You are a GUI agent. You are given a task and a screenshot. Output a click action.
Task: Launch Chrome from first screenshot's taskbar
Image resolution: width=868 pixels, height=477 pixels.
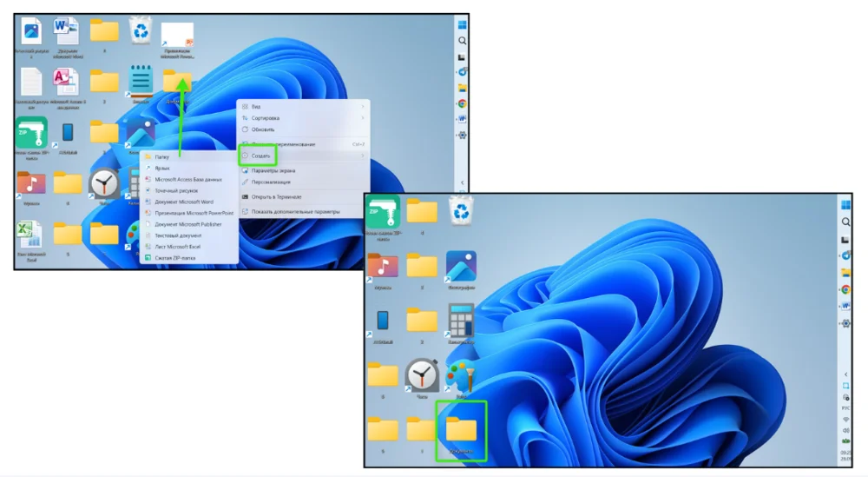[463, 103]
